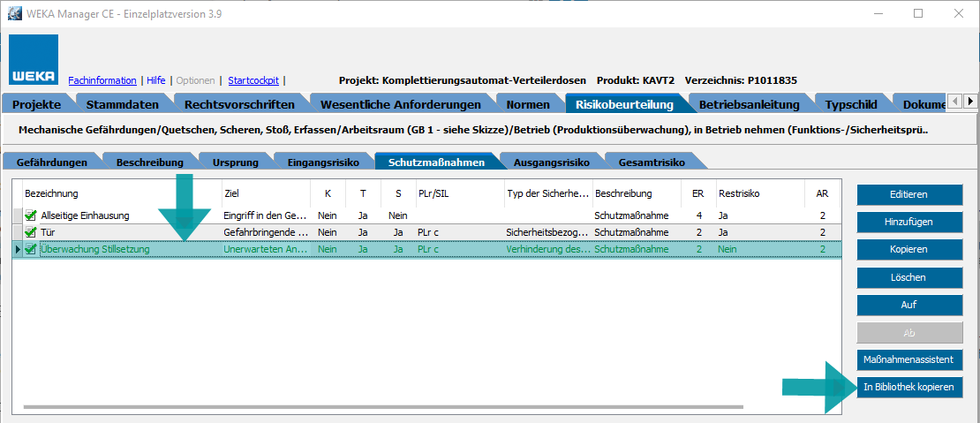Open the Gefährdungen sub-tab
Screen dimensions: 980x423
click(51, 162)
